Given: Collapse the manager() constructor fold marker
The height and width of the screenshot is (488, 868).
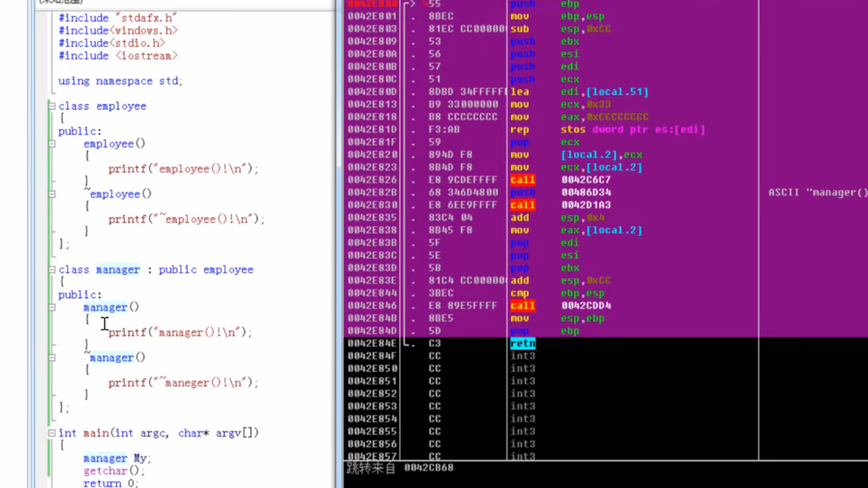Looking at the screenshot, I should point(52,307).
